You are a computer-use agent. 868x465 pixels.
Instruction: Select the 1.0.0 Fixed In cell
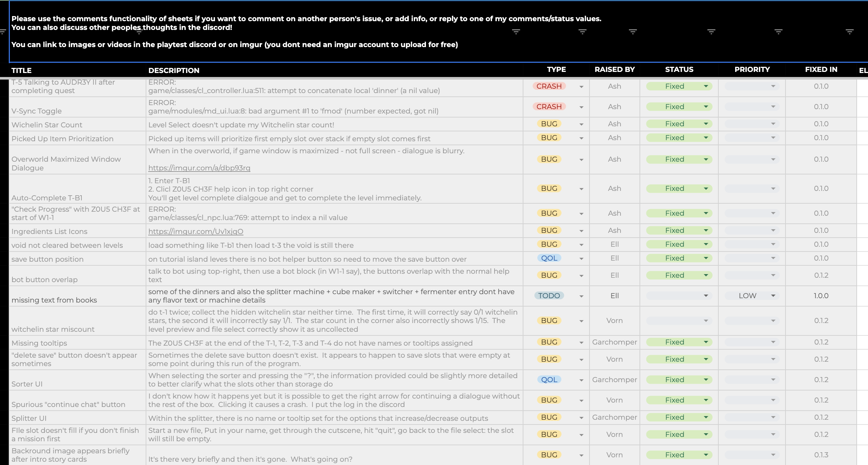coord(821,296)
